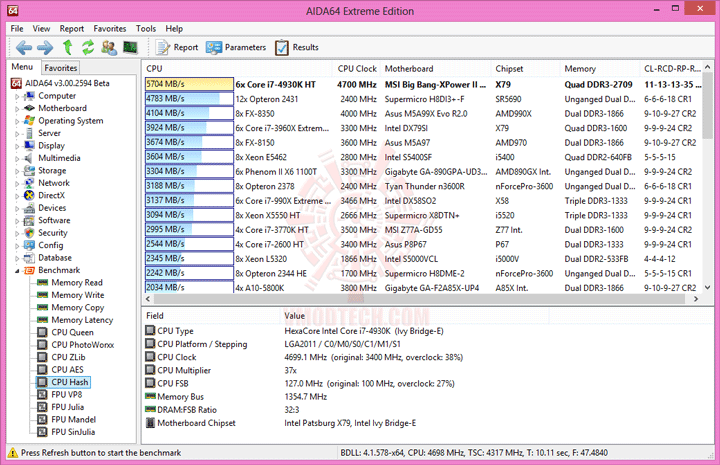Image resolution: width=720 pixels, height=465 pixels.
Task: Expand the Computer tree node
Action: point(17,97)
